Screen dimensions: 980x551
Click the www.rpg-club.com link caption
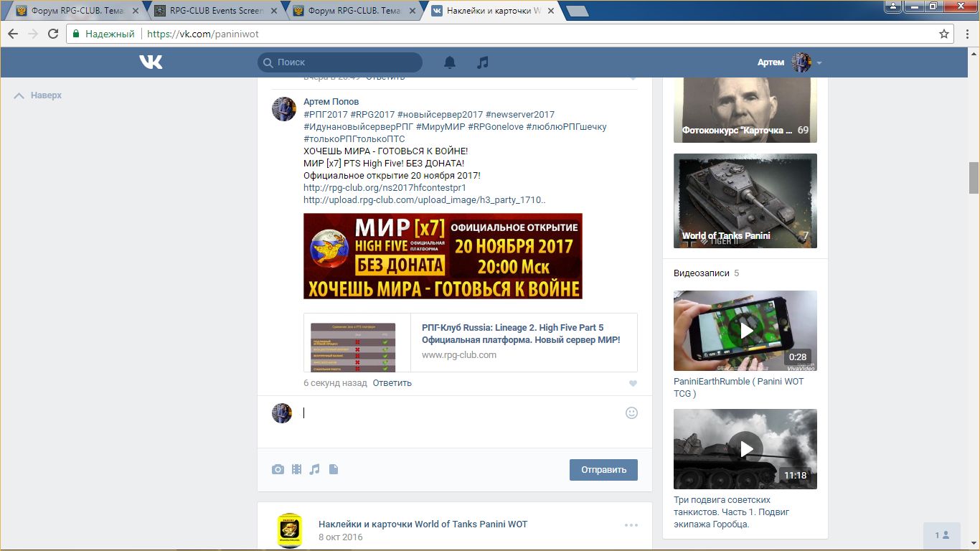coord(459,355)
